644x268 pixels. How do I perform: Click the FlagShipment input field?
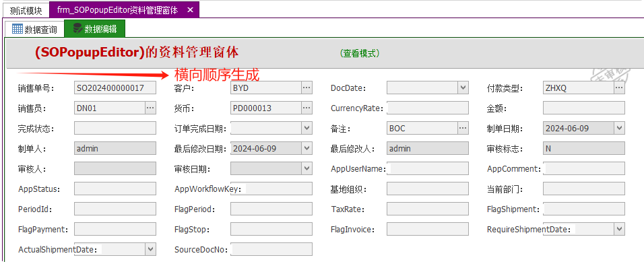tap(584, 209)
